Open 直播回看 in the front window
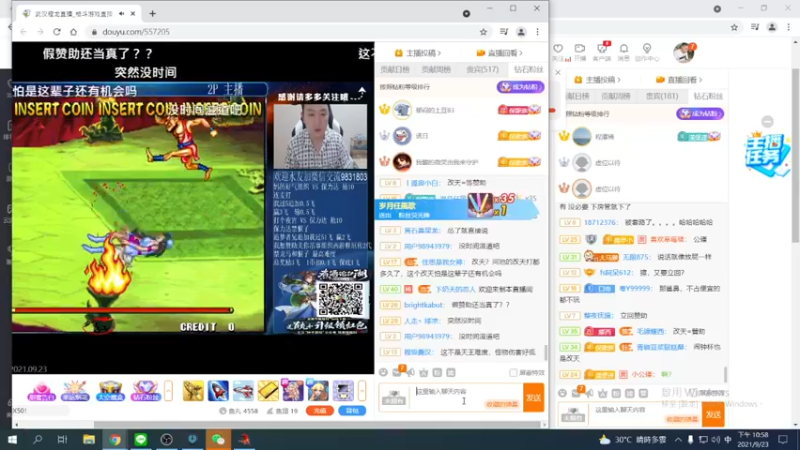The width and height of the screenshot is (800, 450). pos(499,53)
